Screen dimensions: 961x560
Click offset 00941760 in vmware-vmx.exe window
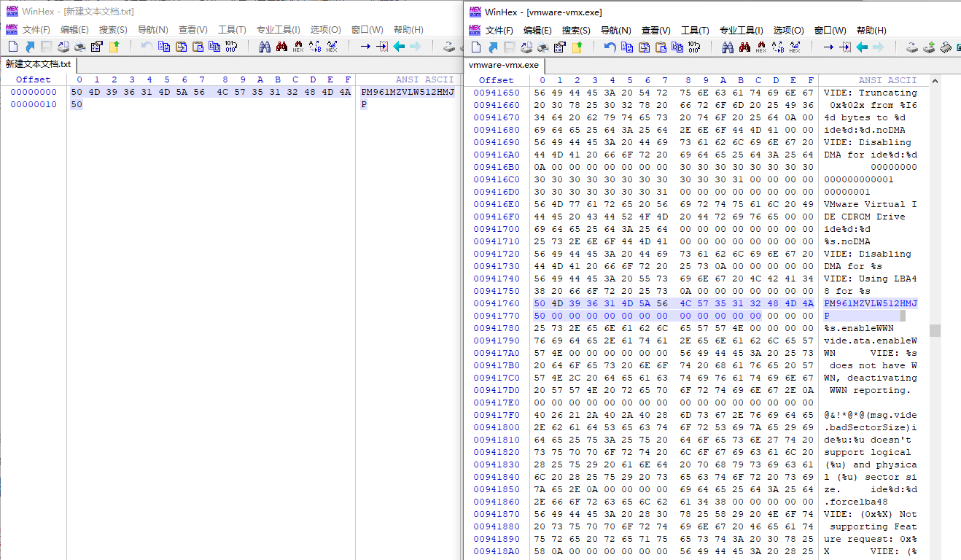pyautogui.click(x=497, y=303)
